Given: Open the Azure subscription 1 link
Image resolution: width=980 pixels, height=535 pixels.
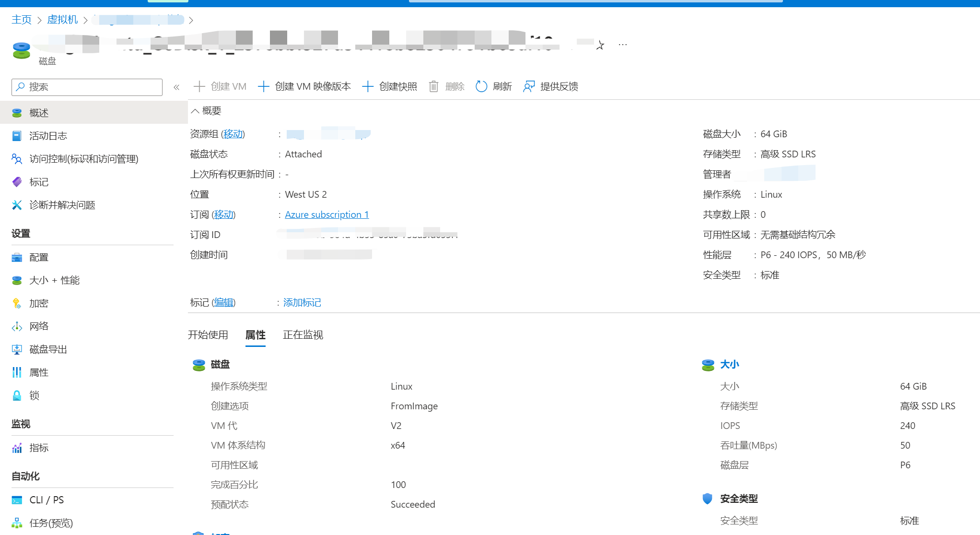Looking at the screenshot, I should (327, 214).
